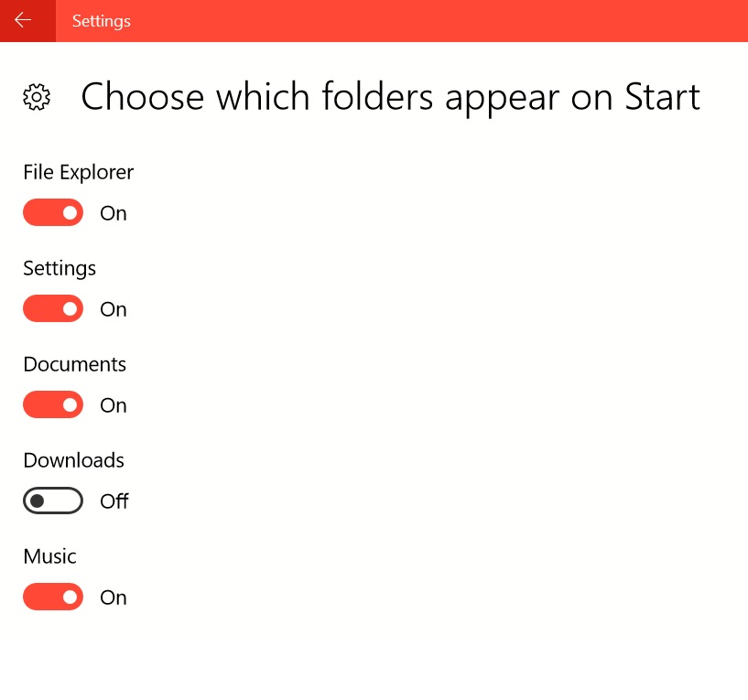Click the empty red title bar area
Viewport: 748px width, 700px height.
(439, 20)
